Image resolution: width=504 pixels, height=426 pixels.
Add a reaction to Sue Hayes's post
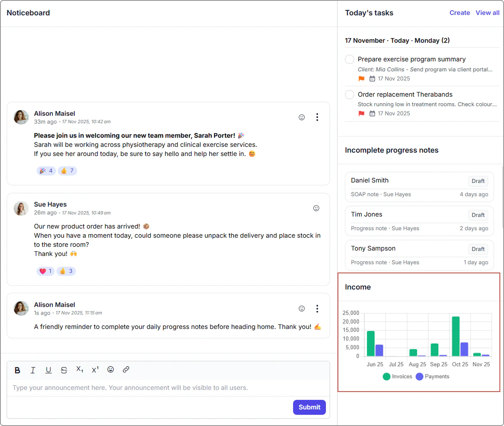[x=316, y=208]
